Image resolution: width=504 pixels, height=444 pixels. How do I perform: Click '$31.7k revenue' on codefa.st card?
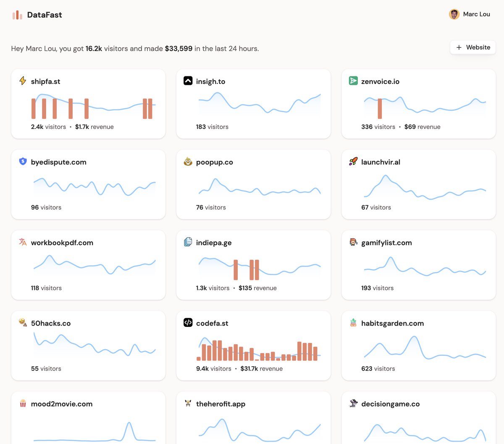coord(262,368)
